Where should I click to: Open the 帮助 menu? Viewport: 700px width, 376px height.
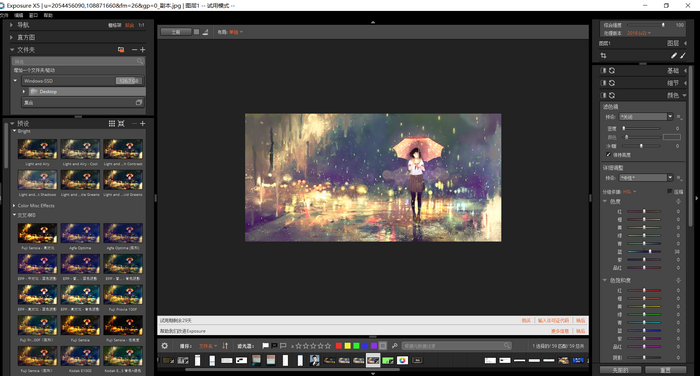point(48,15)
